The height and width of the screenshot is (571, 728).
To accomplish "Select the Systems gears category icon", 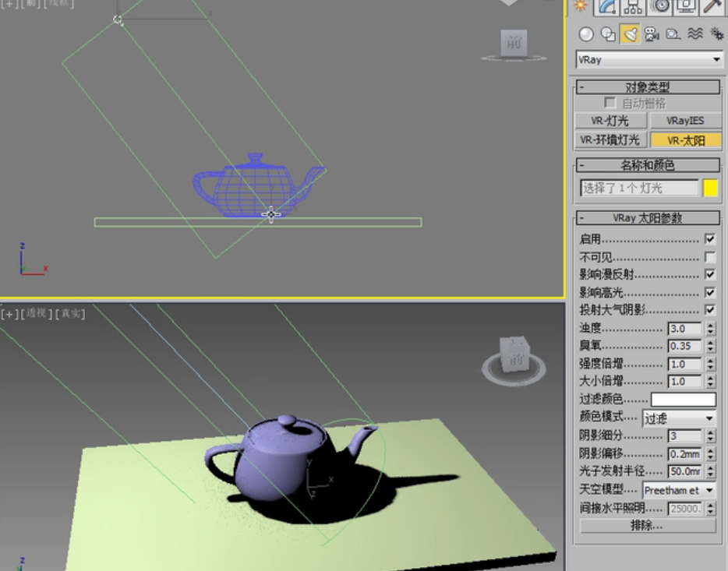I will click(716, 33).
